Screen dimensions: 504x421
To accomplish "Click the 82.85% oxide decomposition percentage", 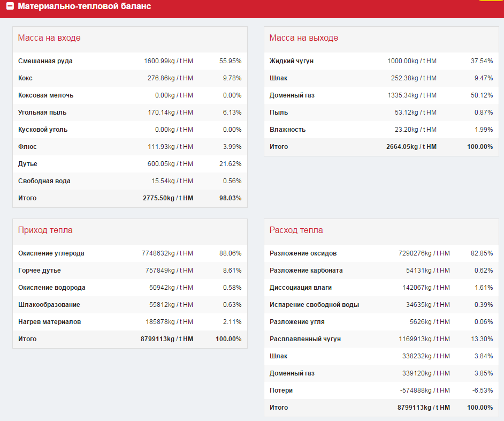I will [x=482, y=253].
